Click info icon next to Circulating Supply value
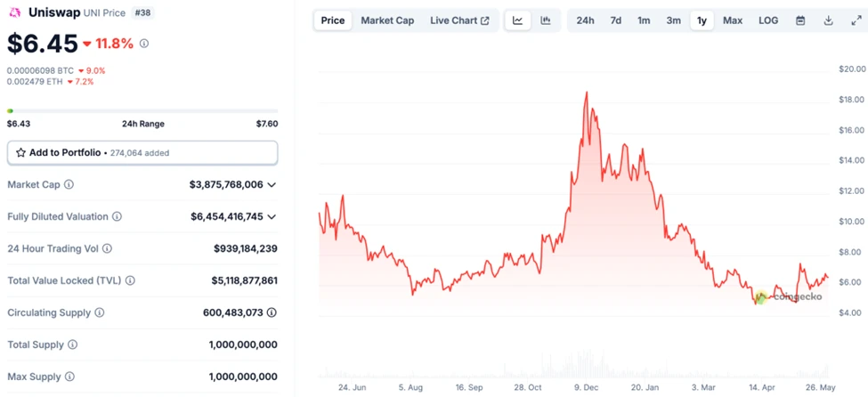This screenshot has width=868, height=397. coord(272,312)
